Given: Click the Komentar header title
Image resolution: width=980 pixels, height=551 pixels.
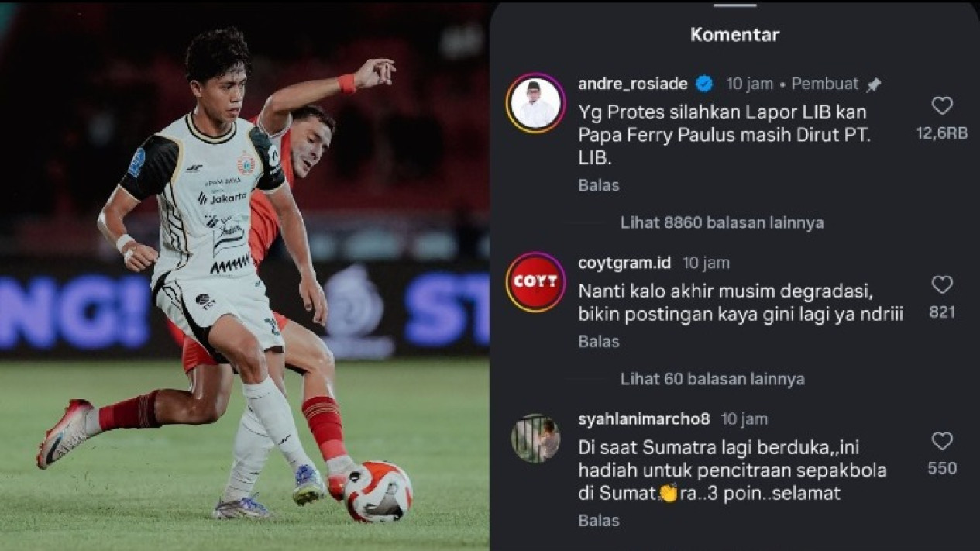Looking at the screenshot, I should (734, 34).
